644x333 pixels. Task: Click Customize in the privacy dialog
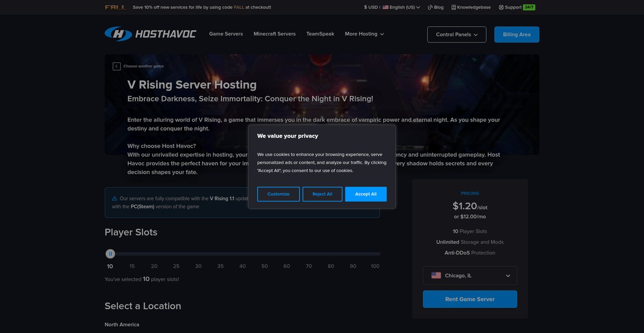279,194
